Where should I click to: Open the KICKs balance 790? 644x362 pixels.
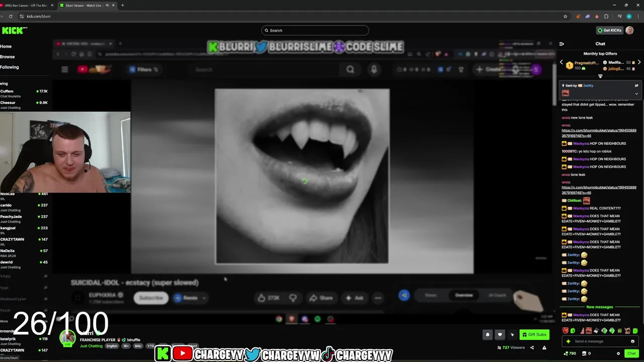pos(570,353)
